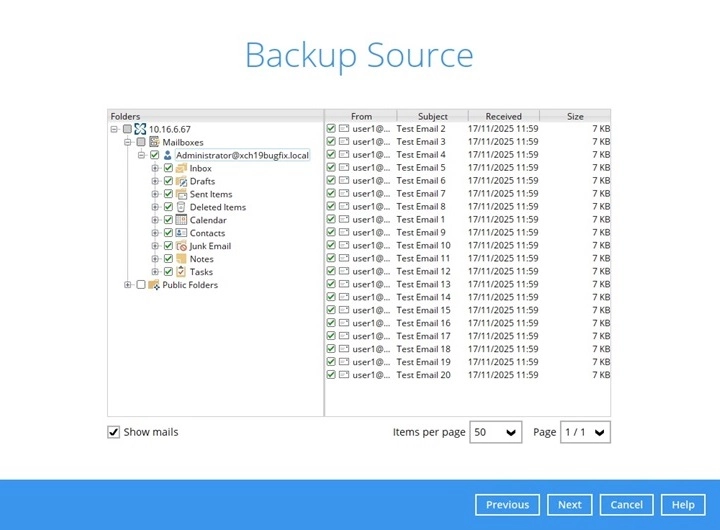
Task: Click the Mailboxes group icon
Action: 154,142
